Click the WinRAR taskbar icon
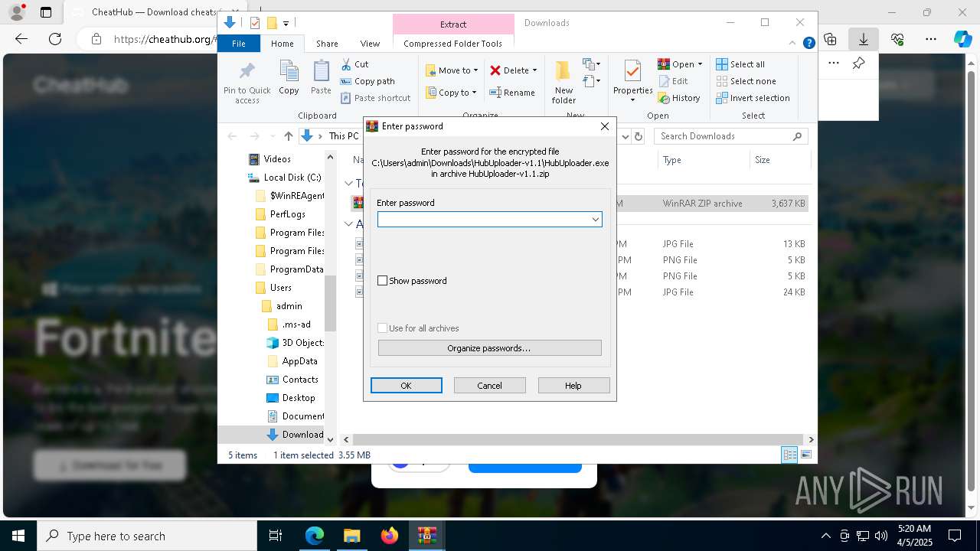This screenshot has height=551, width=980. point(427,536)
